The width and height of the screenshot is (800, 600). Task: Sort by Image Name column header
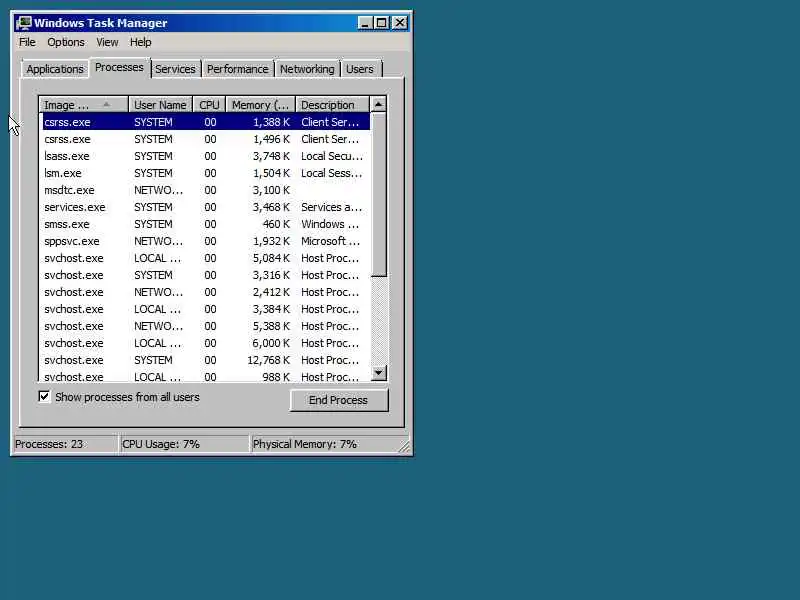click(x=84, y=105)
